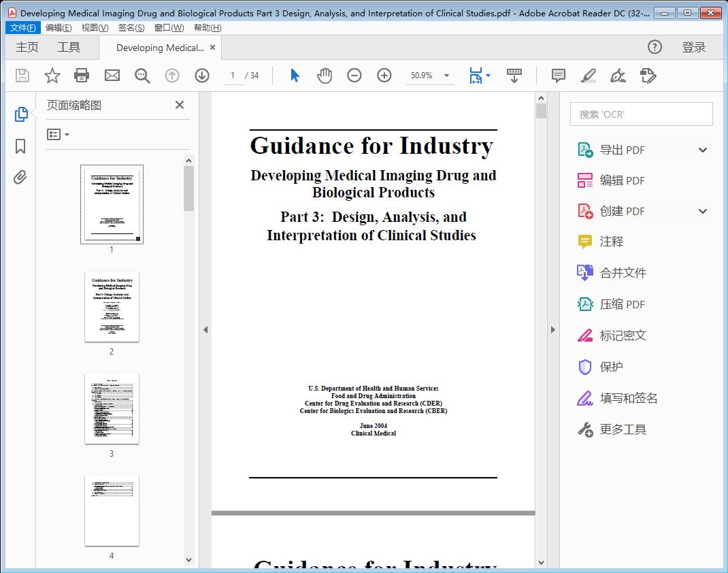Close the 页面缩略图 panel
728x573 pixels.
(x=180, y=105)
